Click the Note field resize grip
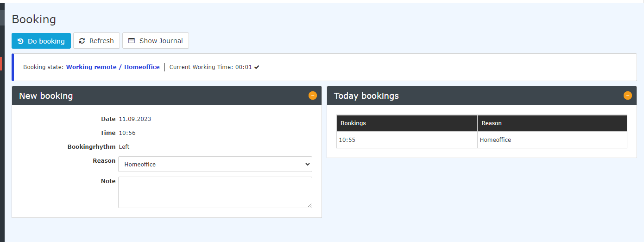Screen dimensions: 644x242 (x=309, y=205)
